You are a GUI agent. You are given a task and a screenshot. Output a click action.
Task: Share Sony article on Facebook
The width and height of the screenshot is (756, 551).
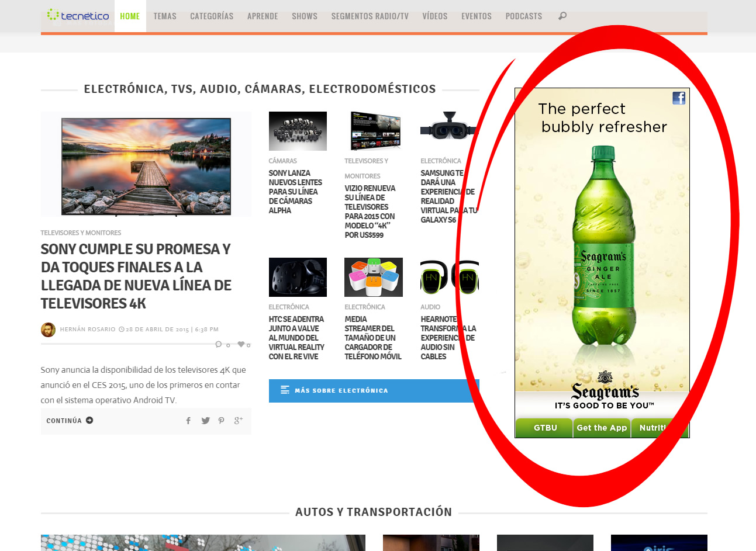[188, 421]
